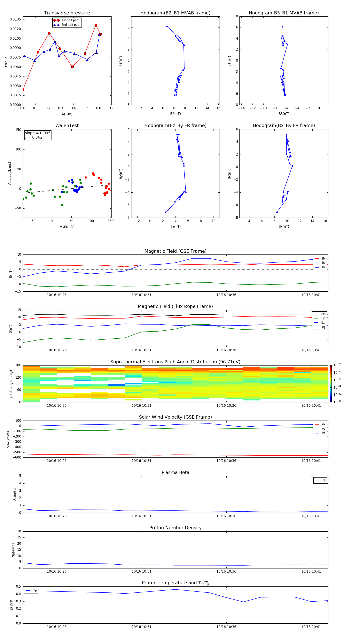
Task: Click the 'Magnetic Field (Flux Rope Frame)' title
Action: 175,307
